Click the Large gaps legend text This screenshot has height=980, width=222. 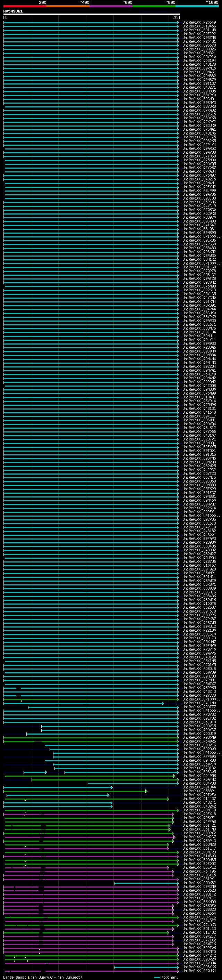click(43, 977)
